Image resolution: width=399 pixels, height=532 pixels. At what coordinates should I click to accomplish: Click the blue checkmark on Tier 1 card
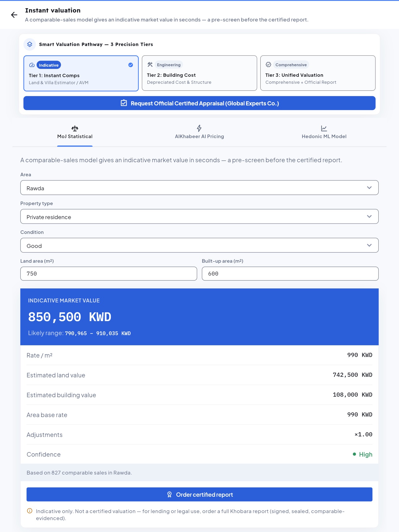point(131,65)
